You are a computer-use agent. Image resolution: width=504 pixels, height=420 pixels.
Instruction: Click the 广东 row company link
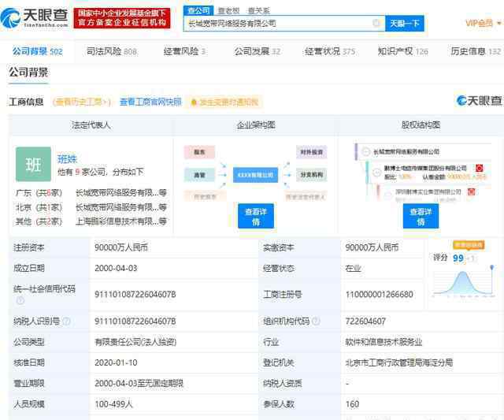[x=121, y=192]
